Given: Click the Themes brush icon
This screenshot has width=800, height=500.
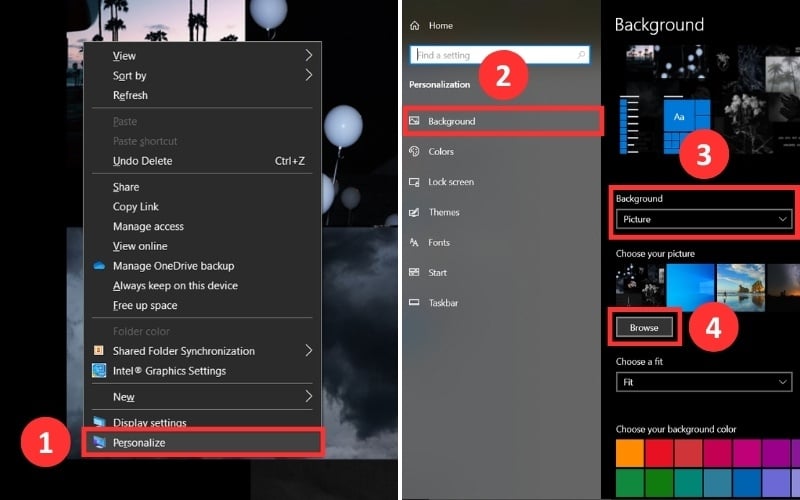Looking at the screenshot, I should (414, 212).
